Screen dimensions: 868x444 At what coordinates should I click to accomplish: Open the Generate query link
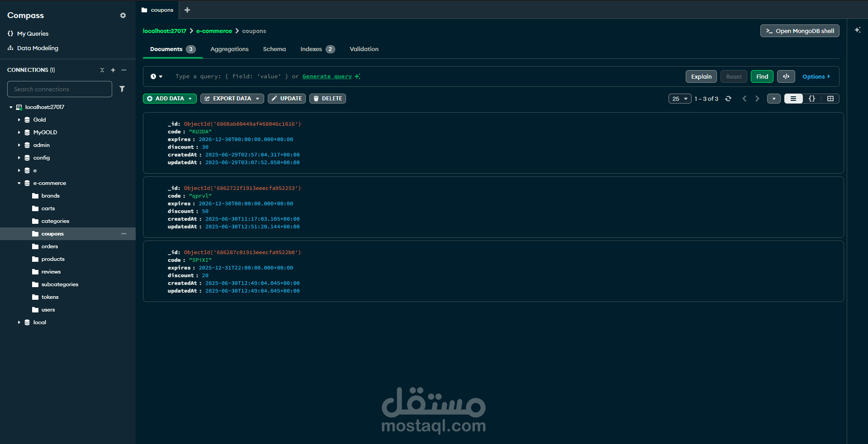(x=327, y=76)
